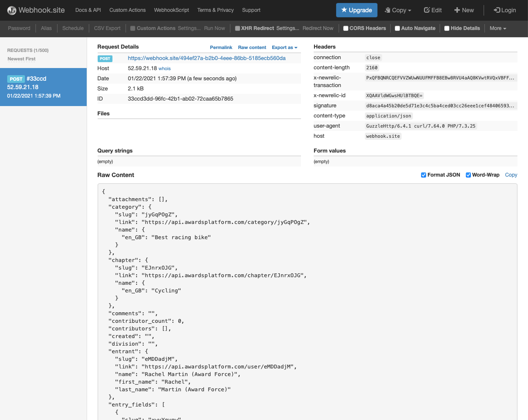Open the Permalink for this request
Viewport: 528px width, 420px height.
[221, 47]
